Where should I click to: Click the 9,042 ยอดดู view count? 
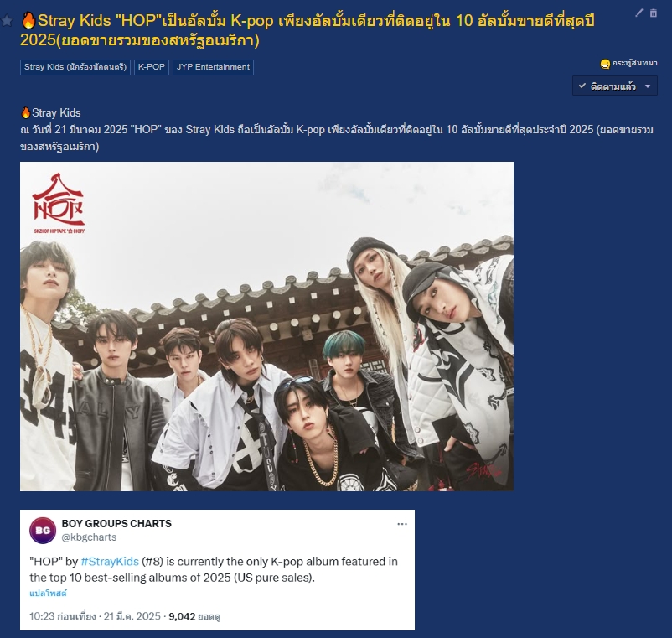click(194, 616)
